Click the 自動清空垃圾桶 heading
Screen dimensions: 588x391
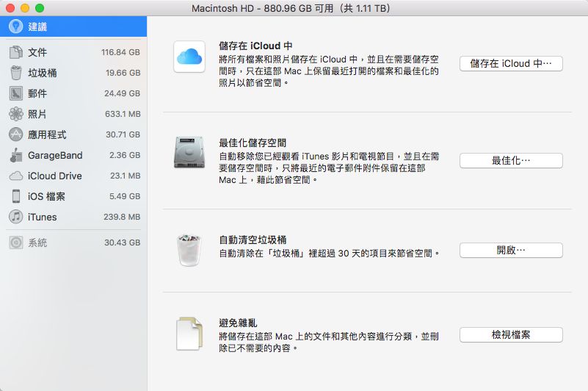click(253, 240)
